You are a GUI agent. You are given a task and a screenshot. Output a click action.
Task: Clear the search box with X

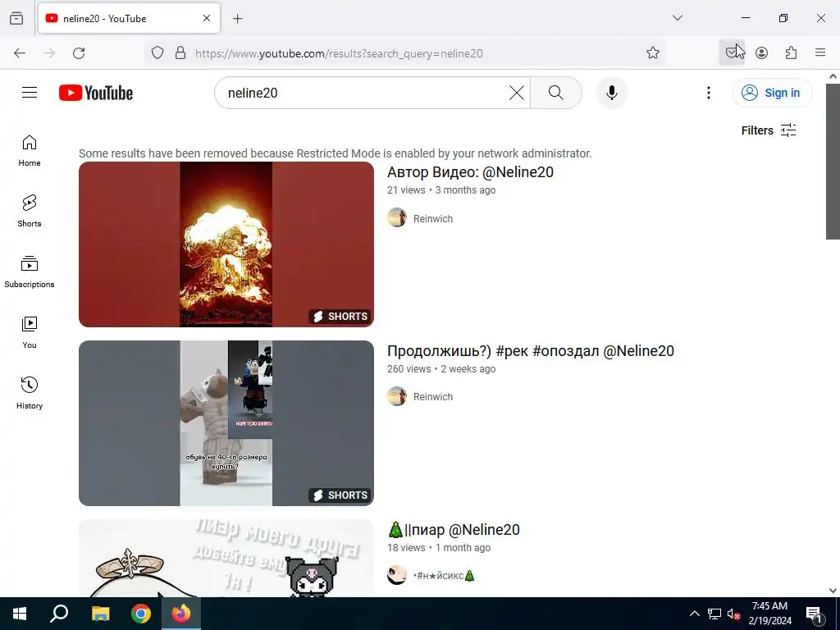click(517, 93)
